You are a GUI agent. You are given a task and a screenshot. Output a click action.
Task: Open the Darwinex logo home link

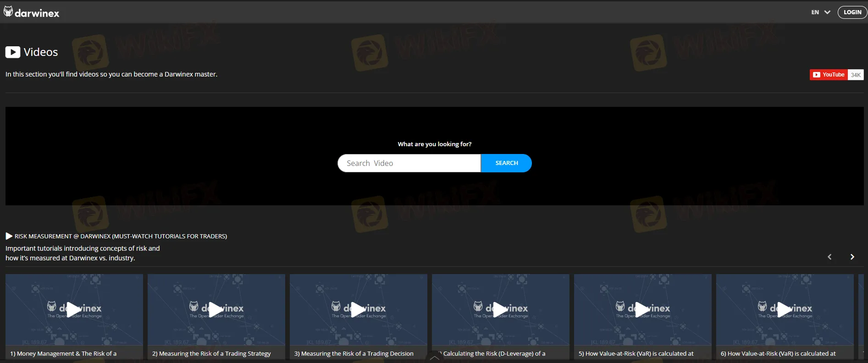click(32, 12)
